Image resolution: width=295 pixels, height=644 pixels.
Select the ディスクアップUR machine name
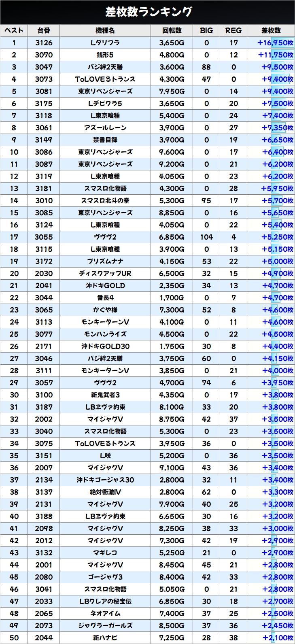point(105,274)
